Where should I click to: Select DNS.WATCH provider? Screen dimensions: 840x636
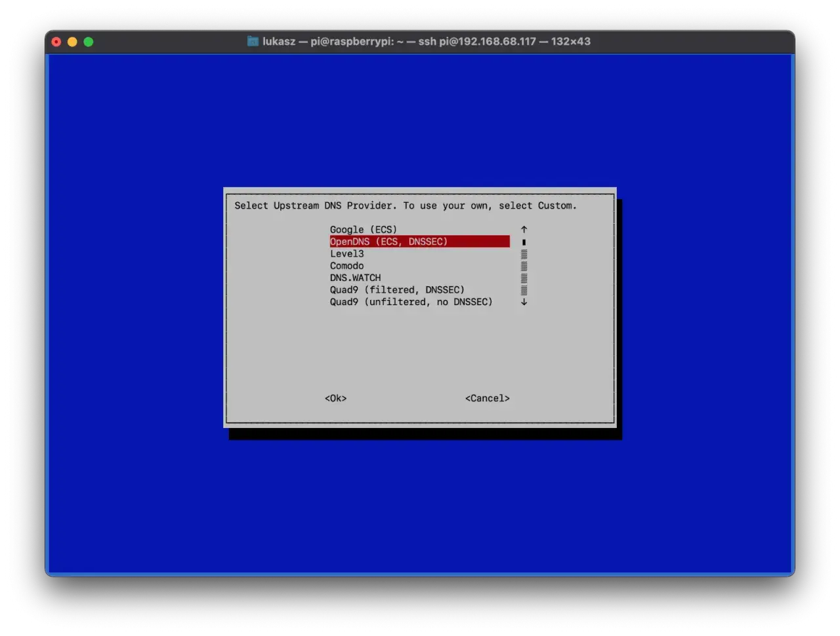pyautogui.click(x=355, y=278)
